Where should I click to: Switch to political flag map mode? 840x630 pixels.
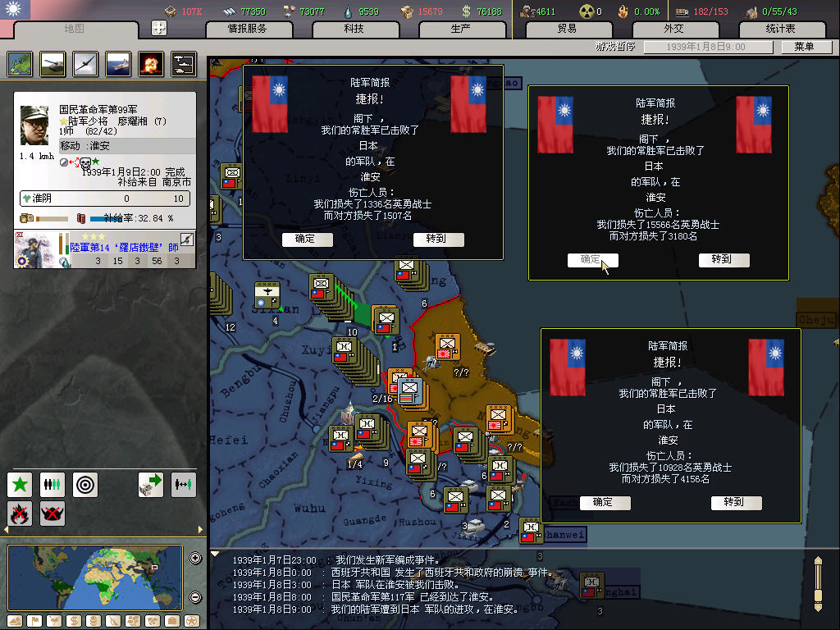(34, 622)
